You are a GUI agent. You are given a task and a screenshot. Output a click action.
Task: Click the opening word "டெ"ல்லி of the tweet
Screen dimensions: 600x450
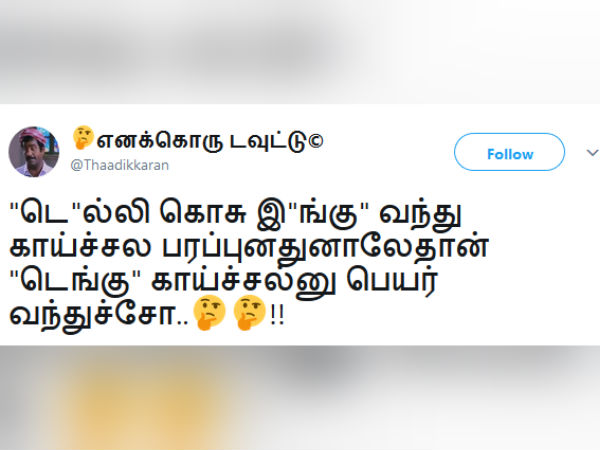pyautogui.click(x=80, y=213)
